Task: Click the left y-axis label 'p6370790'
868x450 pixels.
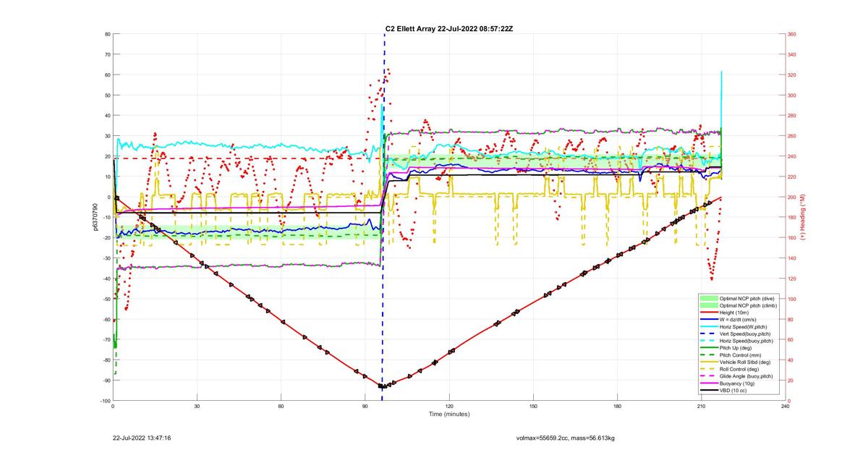Action: pyautogui.click(x=95, y=217)
